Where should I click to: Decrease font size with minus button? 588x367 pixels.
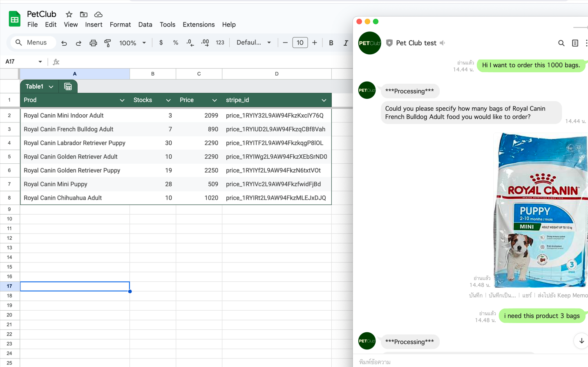[285, 42]
